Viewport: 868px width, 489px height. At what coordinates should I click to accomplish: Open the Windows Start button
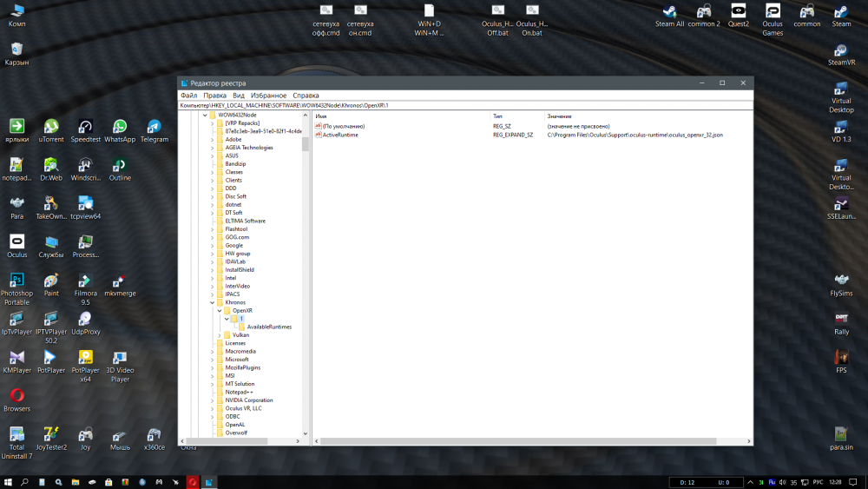[8, 481]
